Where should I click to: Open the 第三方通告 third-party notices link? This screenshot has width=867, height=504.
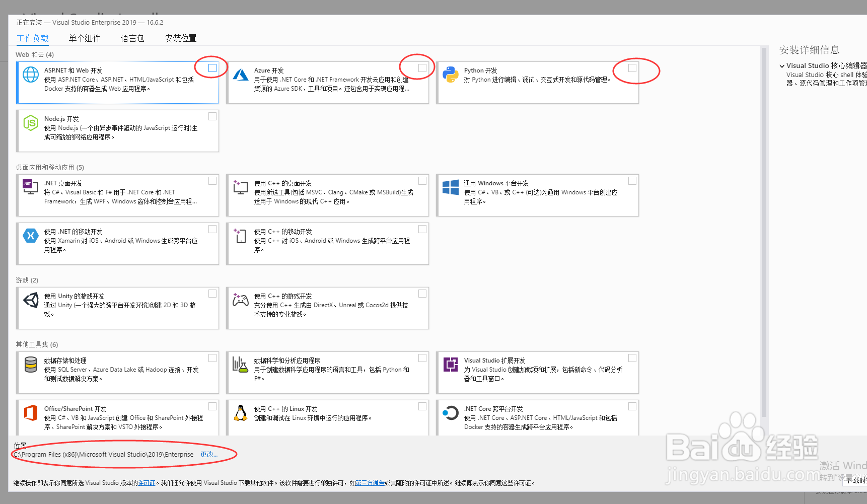point(370,483)
